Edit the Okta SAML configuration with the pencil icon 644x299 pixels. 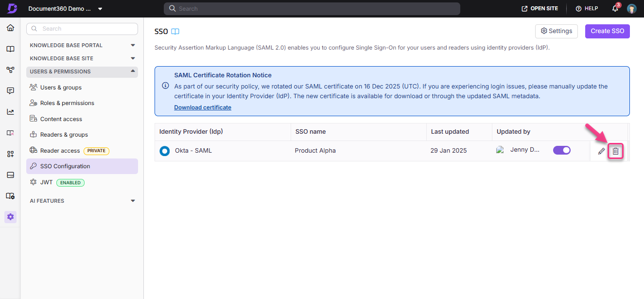pyautogui.click(x=601, y=151)
